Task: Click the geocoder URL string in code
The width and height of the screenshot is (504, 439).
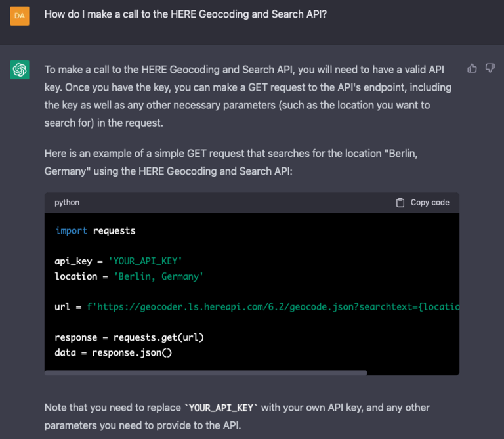Action: coord(273,307)
